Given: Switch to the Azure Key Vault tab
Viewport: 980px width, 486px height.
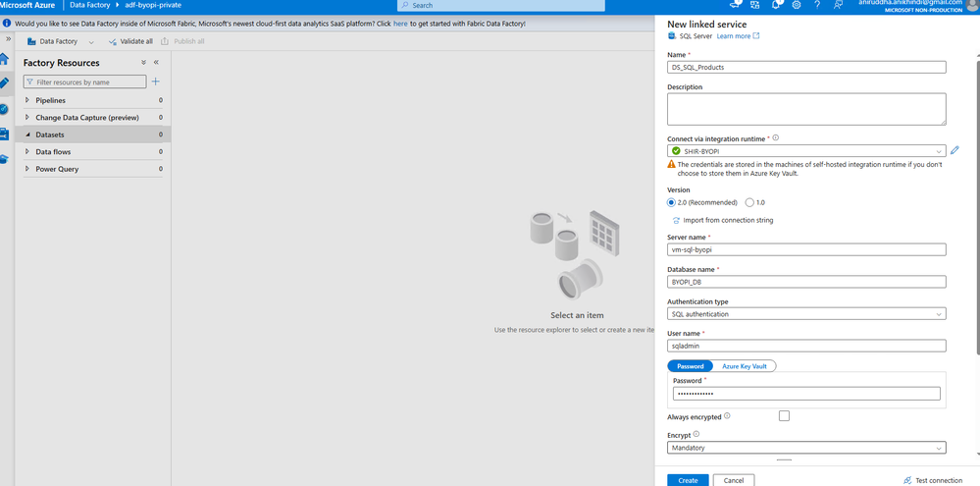Looking at the screenshot, I should 745,366.
